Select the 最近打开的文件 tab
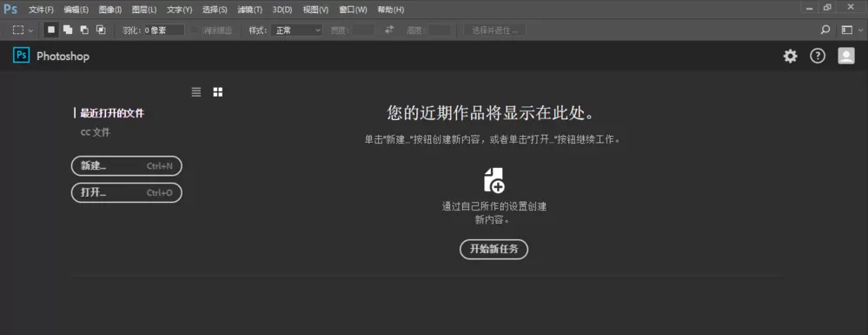The image size is (868, 335). point(112,113)
